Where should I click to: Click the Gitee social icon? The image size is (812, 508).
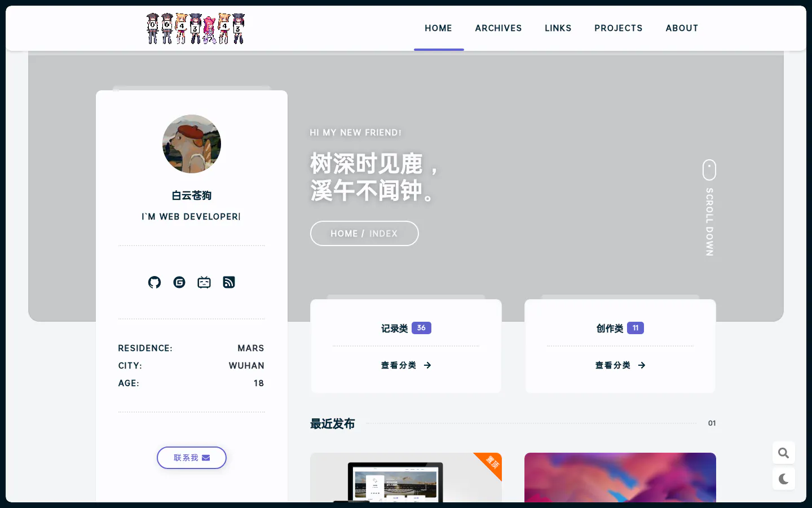tap(179, 282)
